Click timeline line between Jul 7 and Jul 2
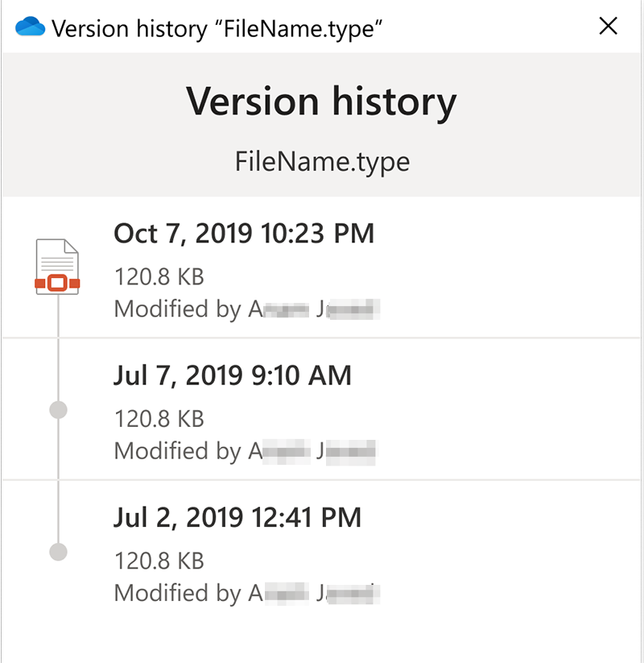Image resolution: width=644 pixels, height=663 pixels. coord(57,483)
